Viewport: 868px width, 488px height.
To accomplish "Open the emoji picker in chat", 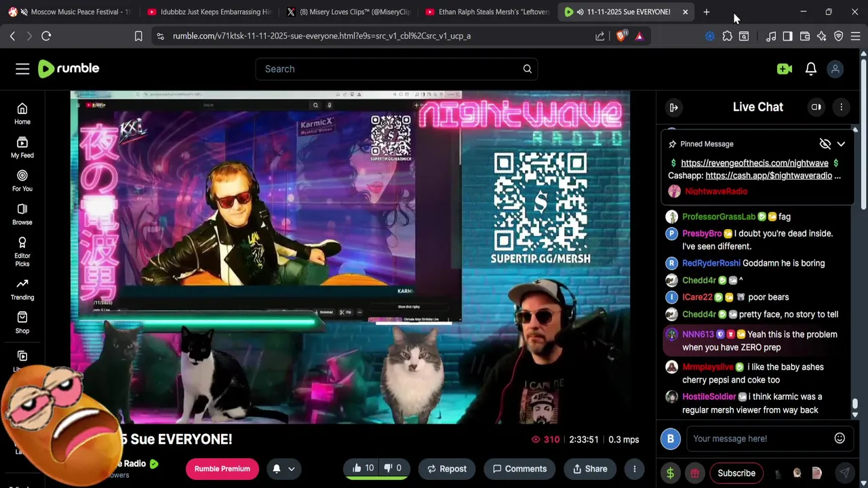I will [840, 439].
